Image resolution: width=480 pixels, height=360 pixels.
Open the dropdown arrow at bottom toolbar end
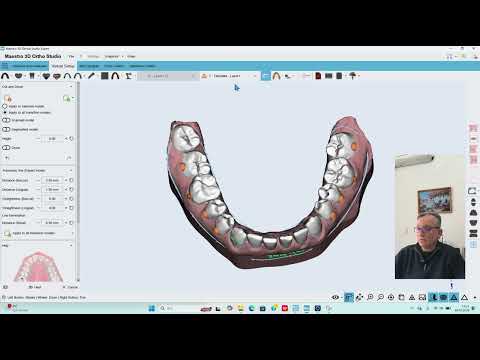[475, 297]
